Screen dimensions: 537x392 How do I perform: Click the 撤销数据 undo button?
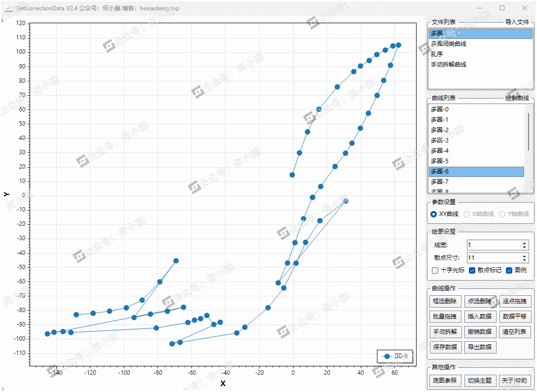point(480,332)
